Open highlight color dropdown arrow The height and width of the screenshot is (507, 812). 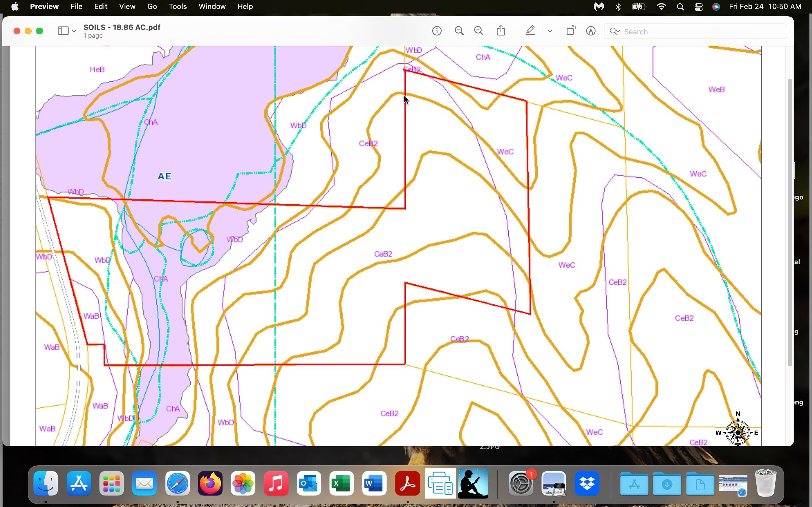click(x=550, y=31)
